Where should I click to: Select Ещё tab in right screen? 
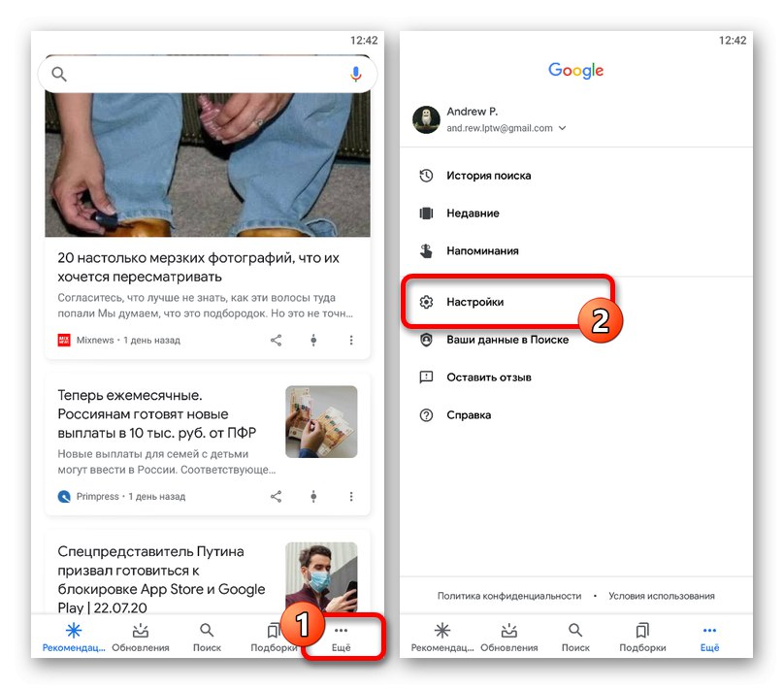709,638
